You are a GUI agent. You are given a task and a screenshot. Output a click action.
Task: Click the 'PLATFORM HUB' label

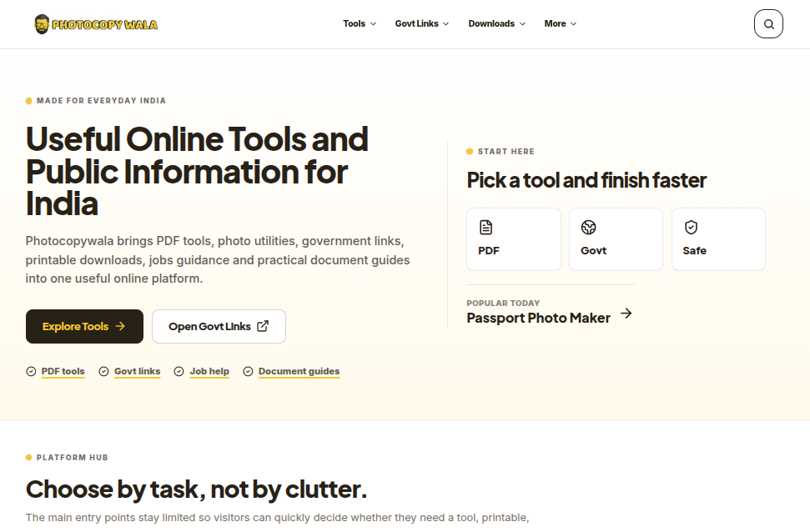point(73,458)
